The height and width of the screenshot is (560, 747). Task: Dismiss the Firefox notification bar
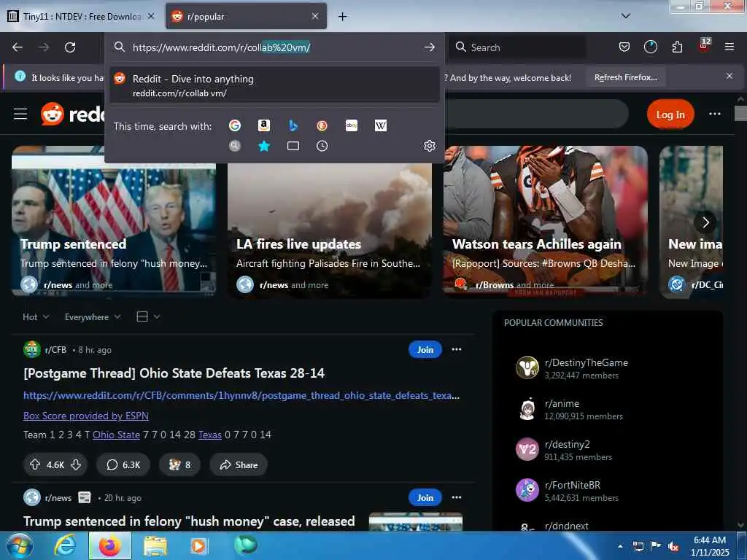click(729, 76)
